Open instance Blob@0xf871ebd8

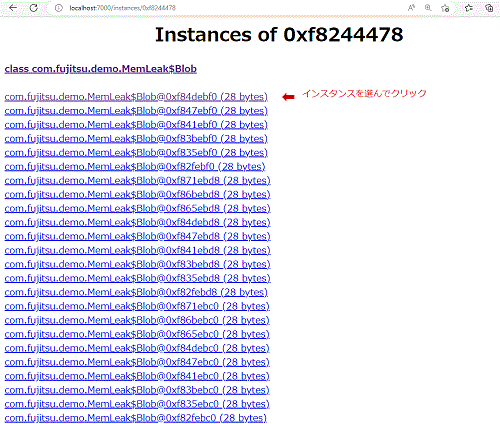pyautogui.click(x=137, y=181)
